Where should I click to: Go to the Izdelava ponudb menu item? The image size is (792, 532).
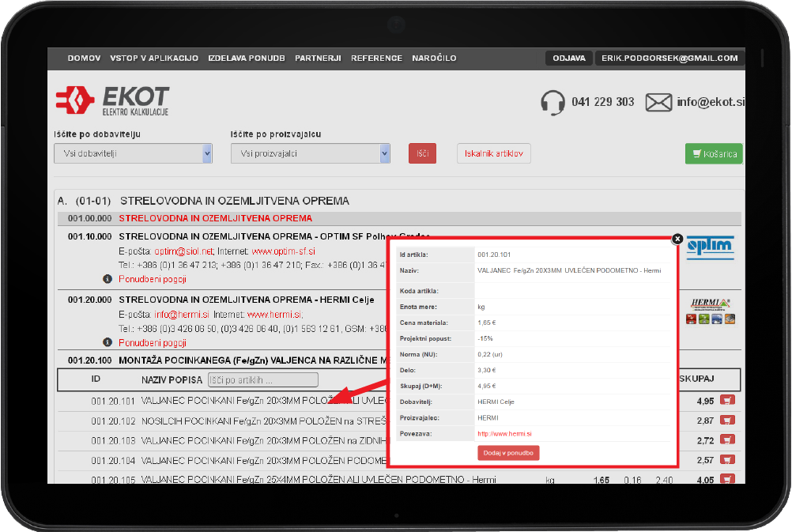pyautogui.click(x=247, y=58)
